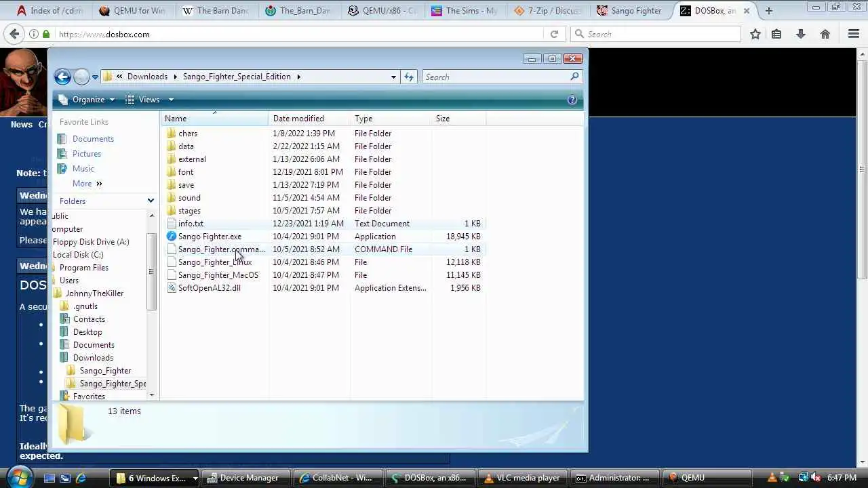Click the browser home icon
868x488 pixels.
click(825, 34)
